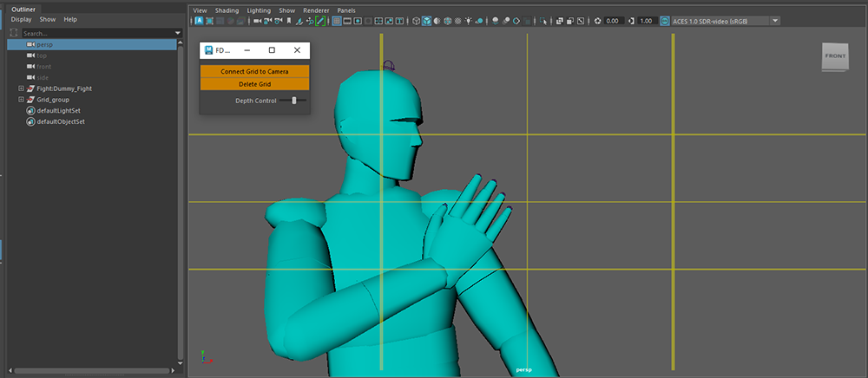868x378 pixels.
Task: Toggle the film gate icon
Action: (x=349, y=21)
